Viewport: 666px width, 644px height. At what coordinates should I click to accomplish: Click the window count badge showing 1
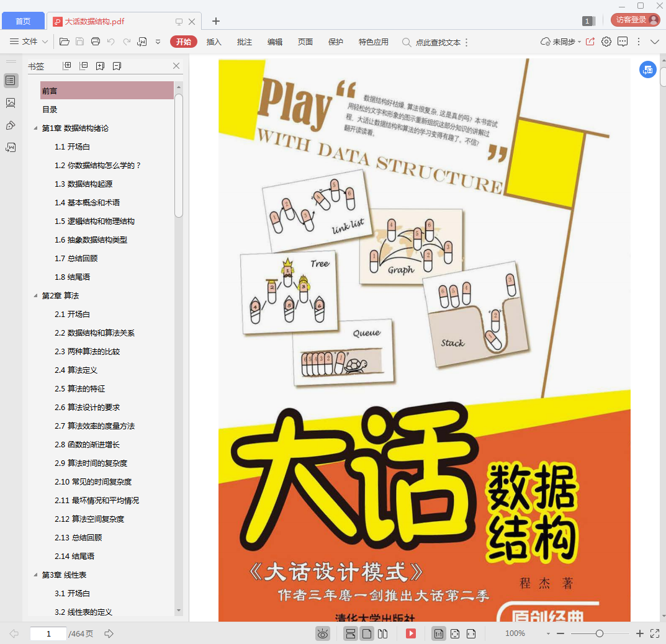(x=588, y=21)
